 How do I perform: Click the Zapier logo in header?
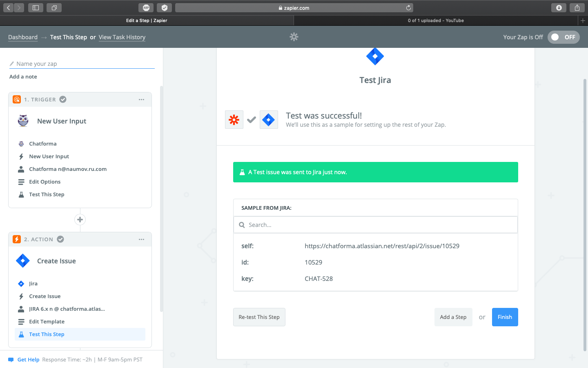(294, 37)
